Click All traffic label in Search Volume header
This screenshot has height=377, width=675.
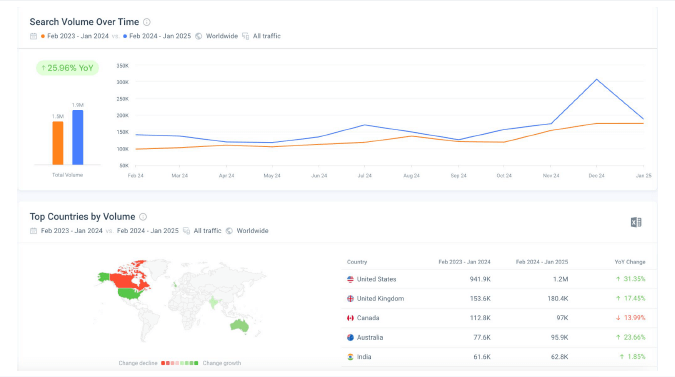tap(267, 36)
